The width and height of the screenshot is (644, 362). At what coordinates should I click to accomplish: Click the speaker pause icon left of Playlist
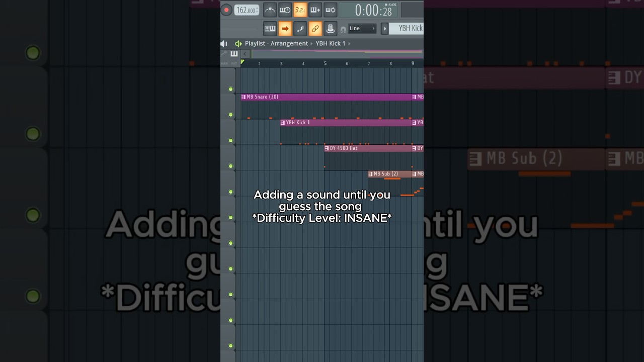tap(224, 44)
